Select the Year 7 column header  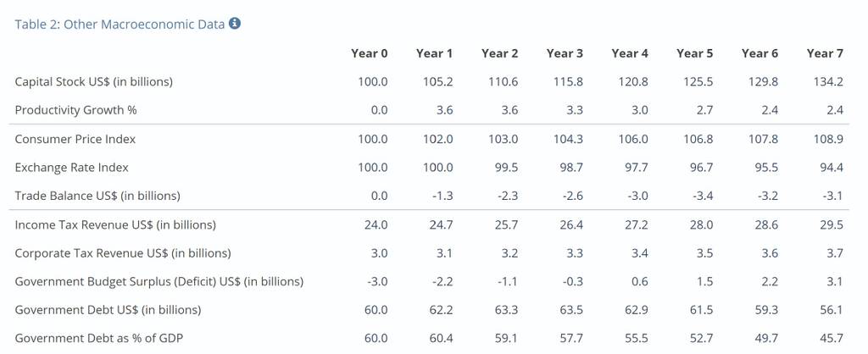pos(825,53)
